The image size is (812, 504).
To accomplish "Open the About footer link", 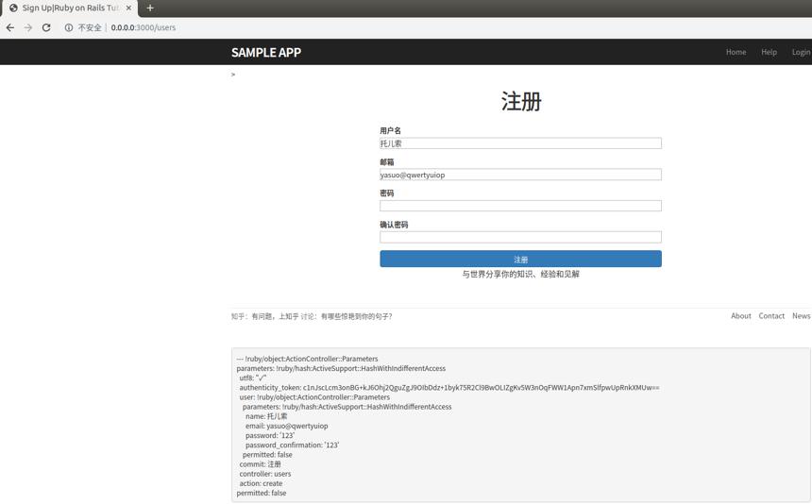I will [741, 315].
